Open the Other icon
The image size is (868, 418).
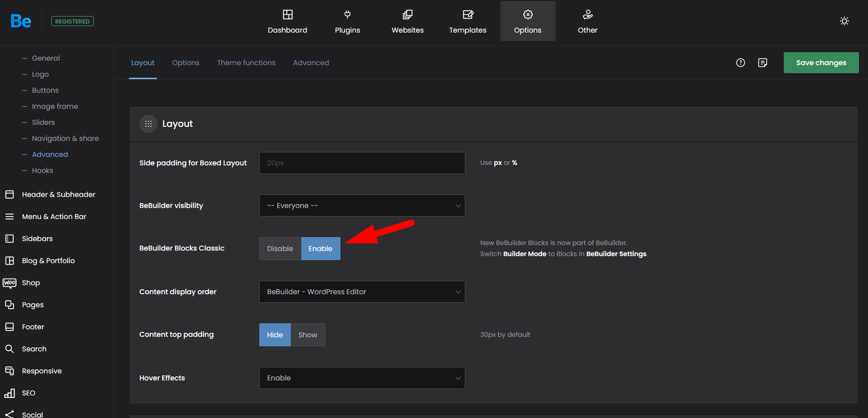point(588,15)
